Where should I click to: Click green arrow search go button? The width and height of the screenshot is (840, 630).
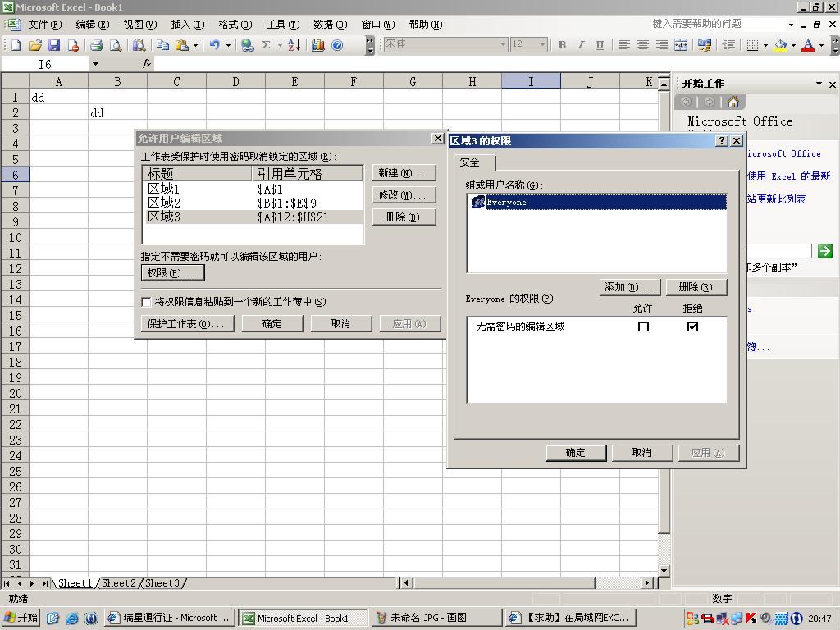pos(825,251)
